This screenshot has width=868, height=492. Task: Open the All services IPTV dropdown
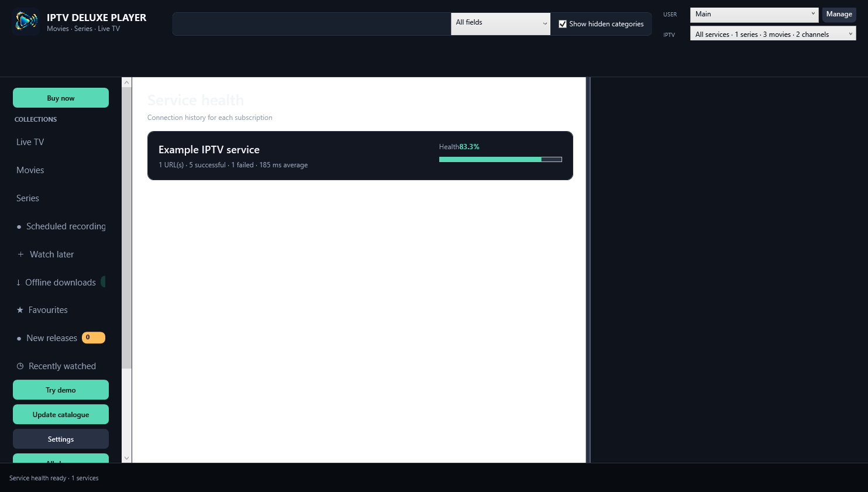tap(773, 33)
